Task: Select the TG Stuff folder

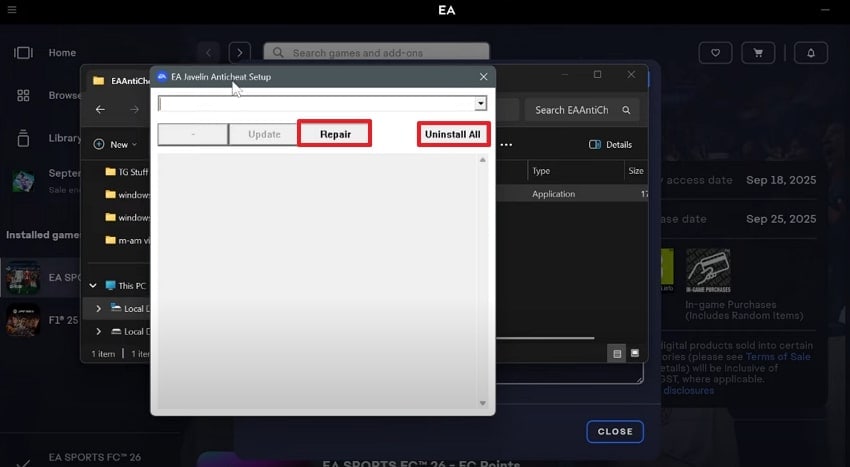Action: point(127,172)
